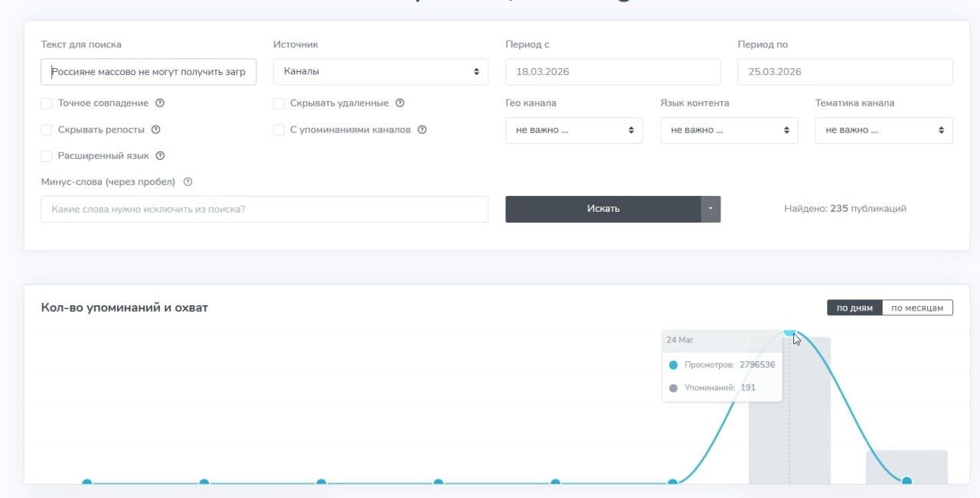Click help icon next to С упоминаниями каналов
This screenshot has height=498, width=980.
422,130
